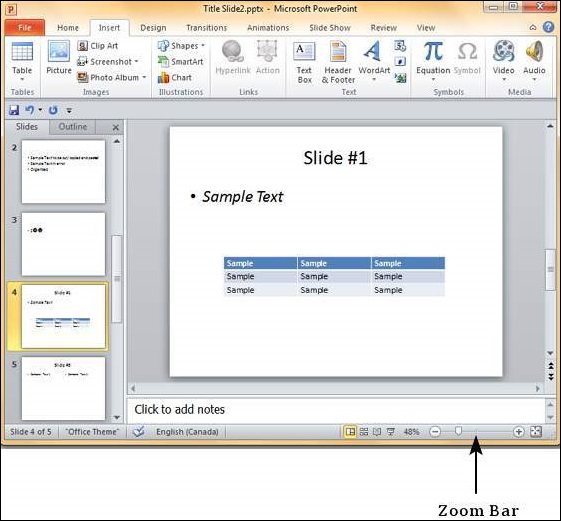
Task: Insert a SmartArt graphic
Action: [x=181, y=62]
